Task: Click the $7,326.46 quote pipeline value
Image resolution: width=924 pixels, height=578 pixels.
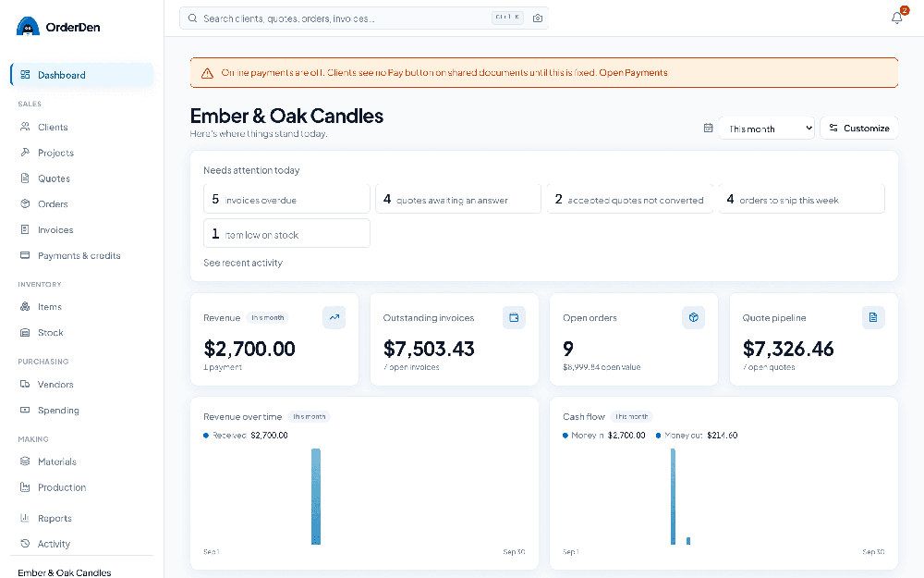Action: [x=788, y=349]
